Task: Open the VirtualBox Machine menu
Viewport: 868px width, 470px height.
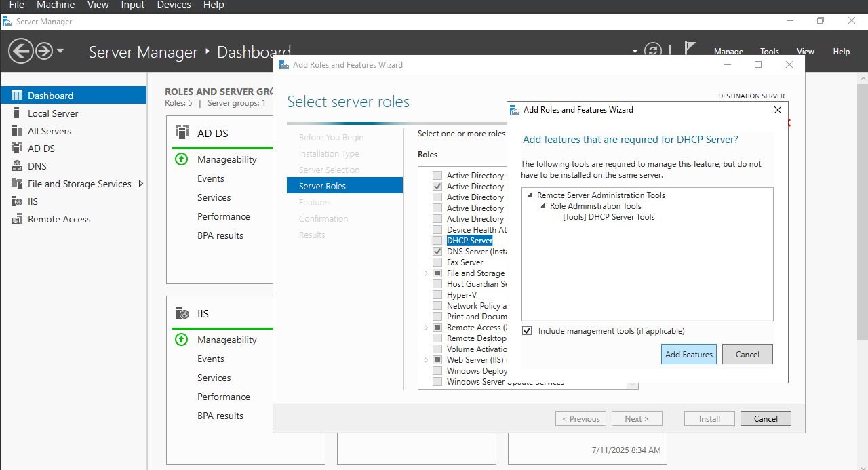Action: (x=56, y=5)
